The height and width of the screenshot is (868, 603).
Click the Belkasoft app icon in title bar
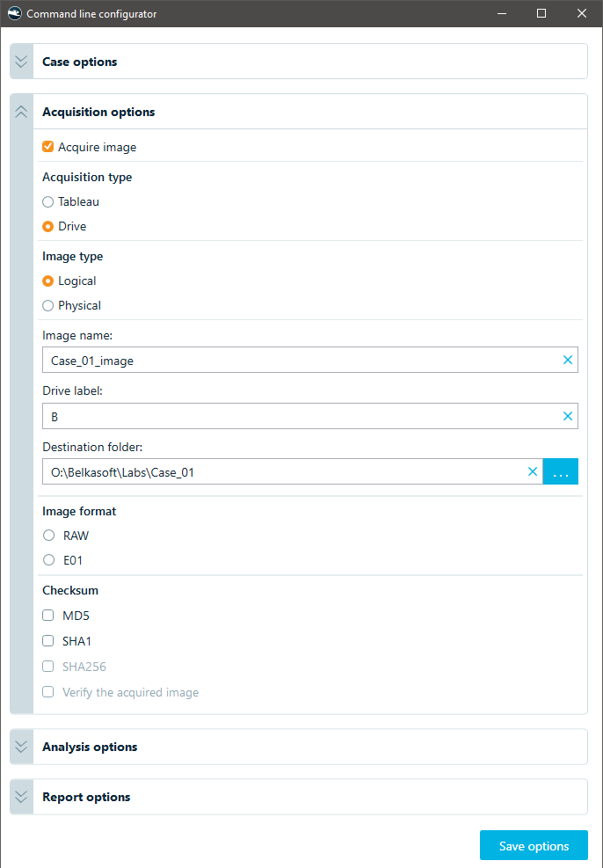click(14, 13)
